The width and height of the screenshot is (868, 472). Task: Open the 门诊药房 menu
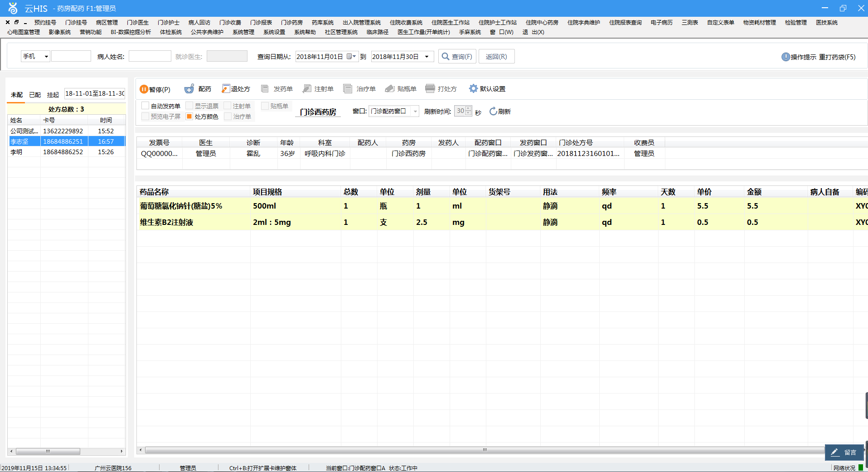[292, 22]
